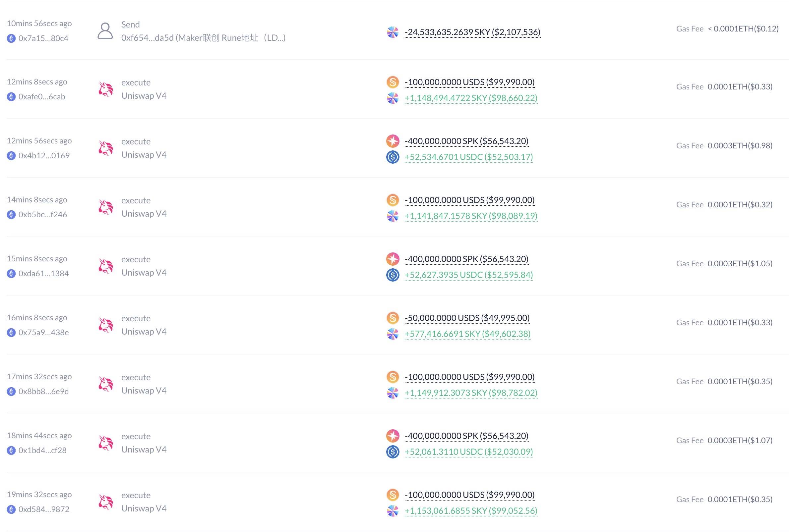Viewport: 789px width, 532px height.
Task: Open transaction hash 0x8bb8...6e9d
Action: coord(43,392)
